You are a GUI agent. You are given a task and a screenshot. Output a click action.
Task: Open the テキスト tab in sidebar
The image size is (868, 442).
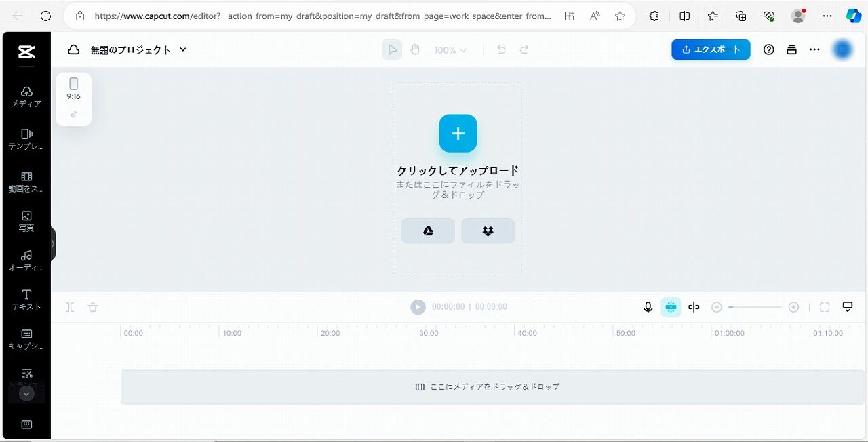(26, 300)
